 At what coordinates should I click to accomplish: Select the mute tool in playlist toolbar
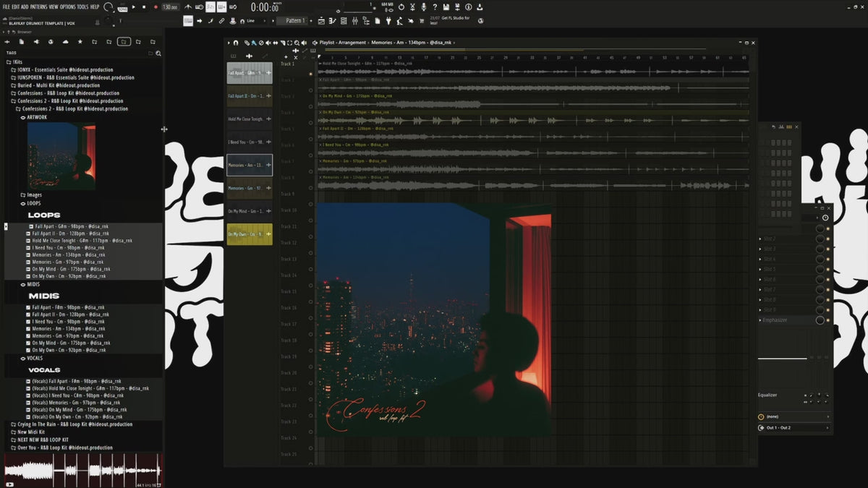tap(268, 43)
